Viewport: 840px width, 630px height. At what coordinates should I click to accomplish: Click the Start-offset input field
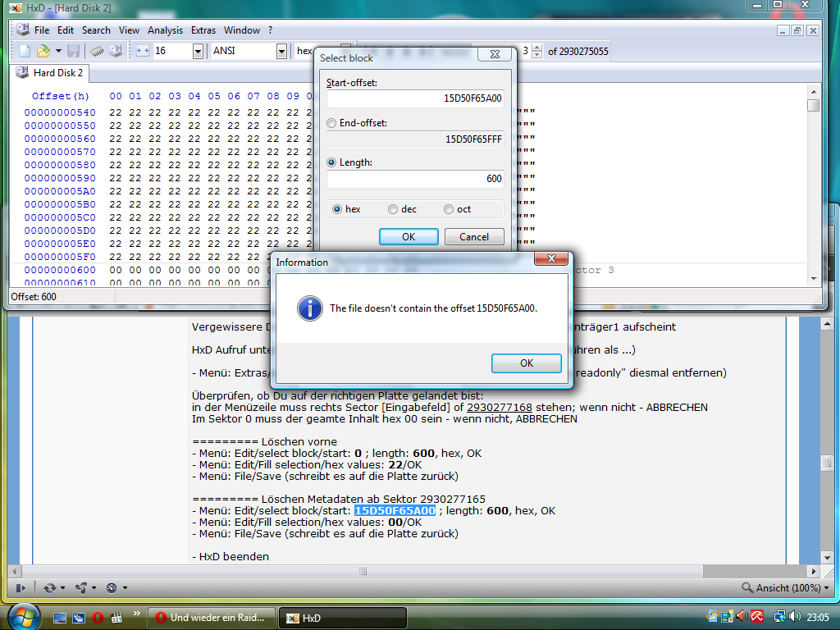click(x=415, y=98)
